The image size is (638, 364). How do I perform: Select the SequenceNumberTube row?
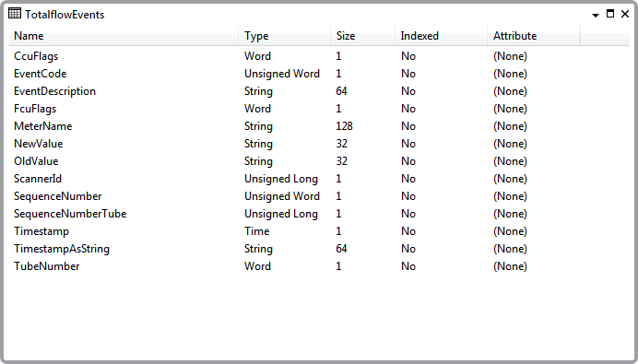tap(319, 214)
